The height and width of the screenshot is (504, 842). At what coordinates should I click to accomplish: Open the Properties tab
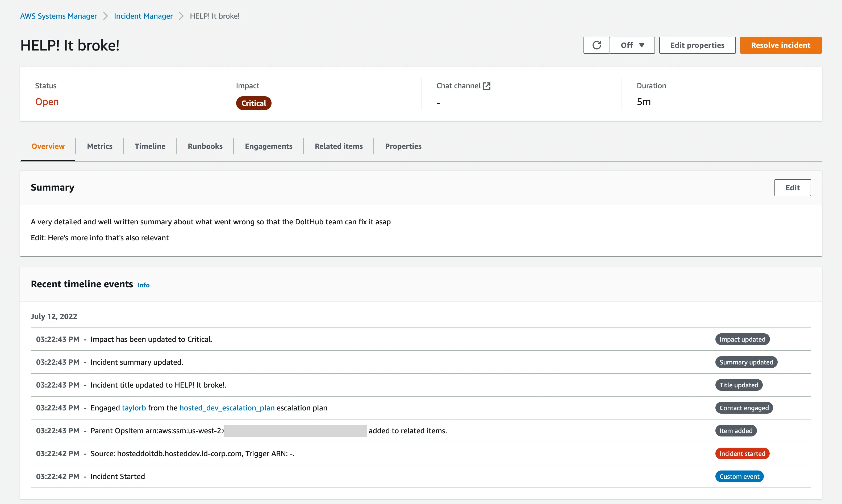[x=403, y=146]
